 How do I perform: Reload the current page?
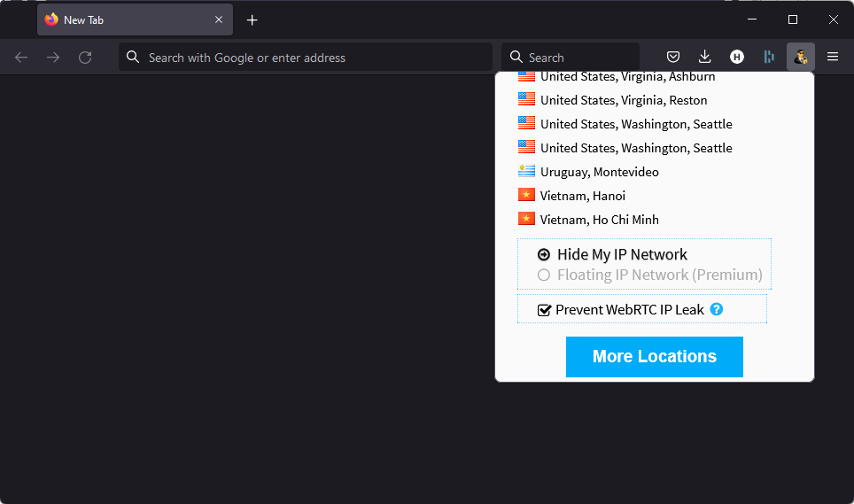[x=85, y=58]
